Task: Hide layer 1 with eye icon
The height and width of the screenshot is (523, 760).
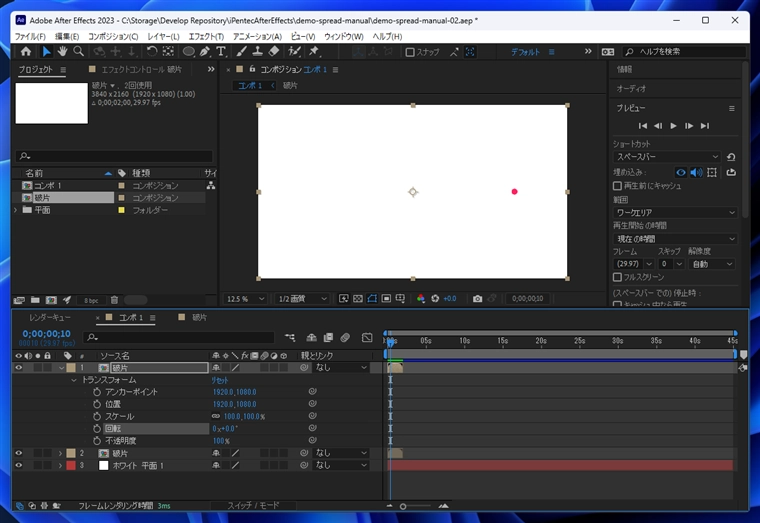Action: (18, 367)
